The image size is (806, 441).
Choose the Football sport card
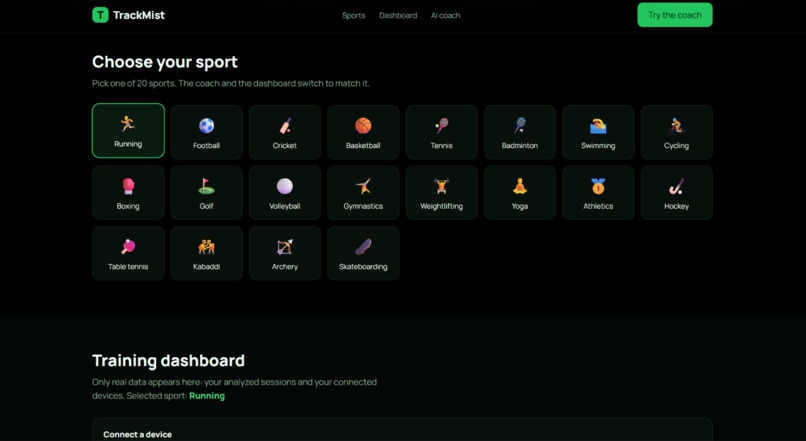(x=207, y=132)
